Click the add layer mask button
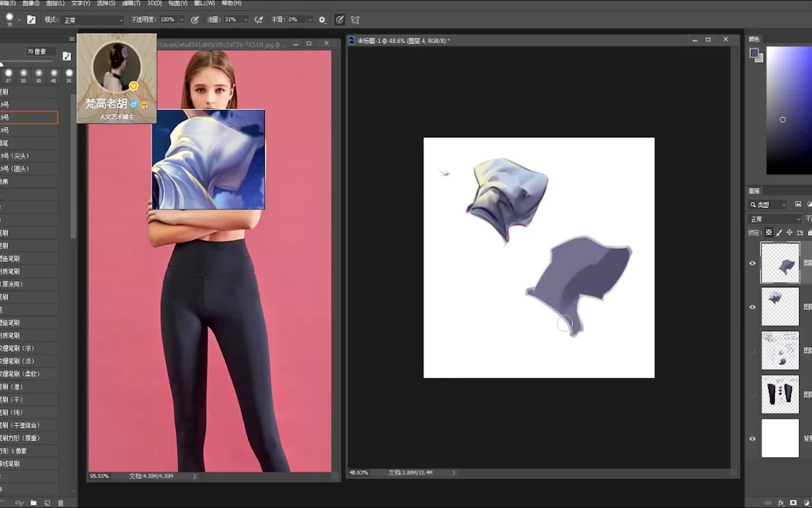Screen dimensions: 812x508 click(793, 502)
